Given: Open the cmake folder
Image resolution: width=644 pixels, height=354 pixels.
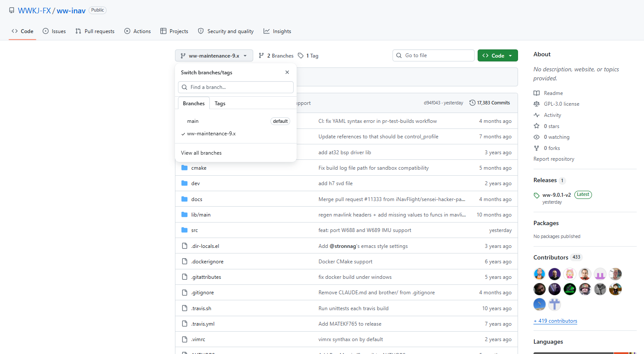Looking at the screenshot, I should pos(199,168).
